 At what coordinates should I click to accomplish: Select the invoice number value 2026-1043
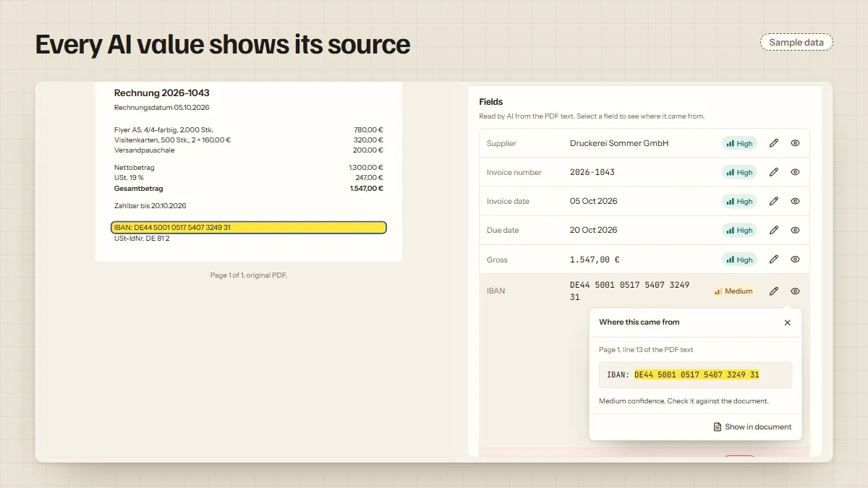(x=592, y=172)
